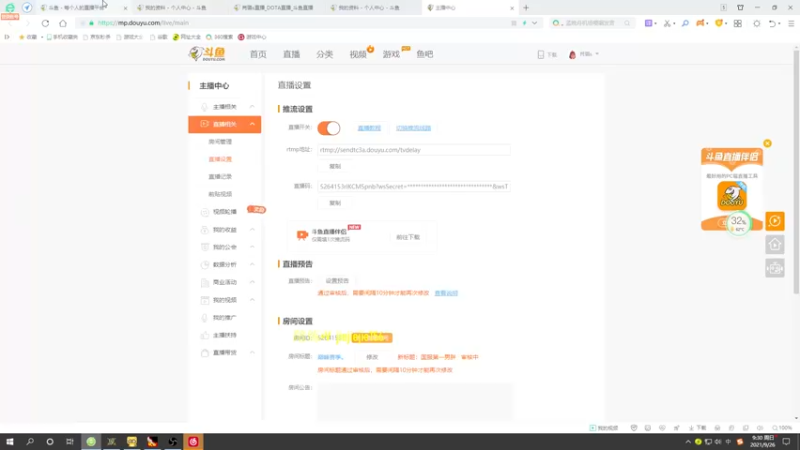Open the address bar dropdown chevron

534,23
